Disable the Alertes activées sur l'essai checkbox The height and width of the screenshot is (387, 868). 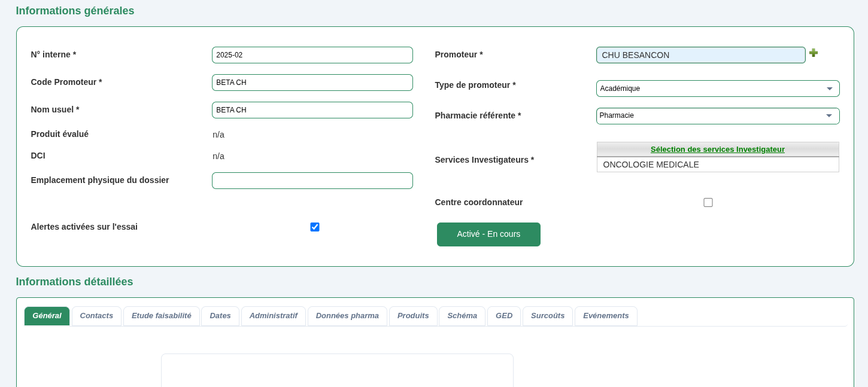pos(314,227)
